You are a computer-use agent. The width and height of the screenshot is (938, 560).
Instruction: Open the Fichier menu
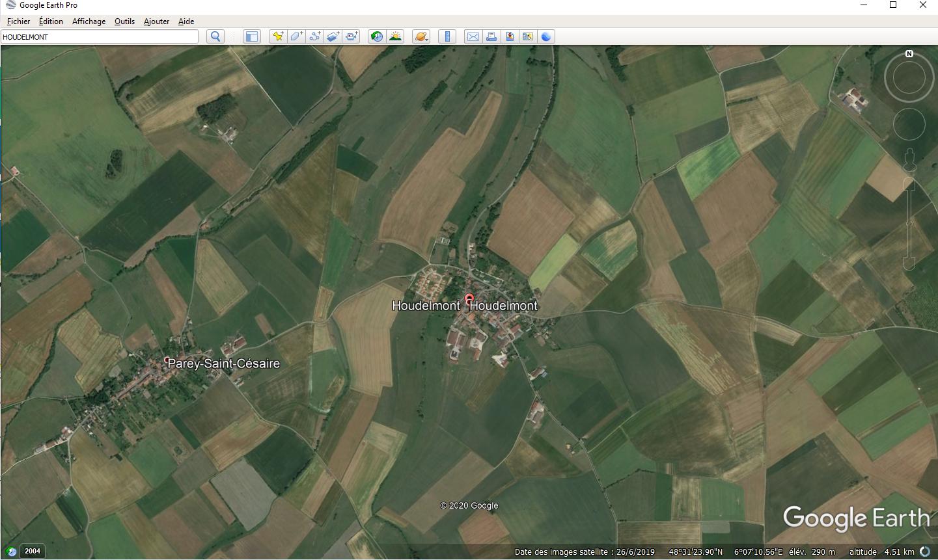point(18,21)
